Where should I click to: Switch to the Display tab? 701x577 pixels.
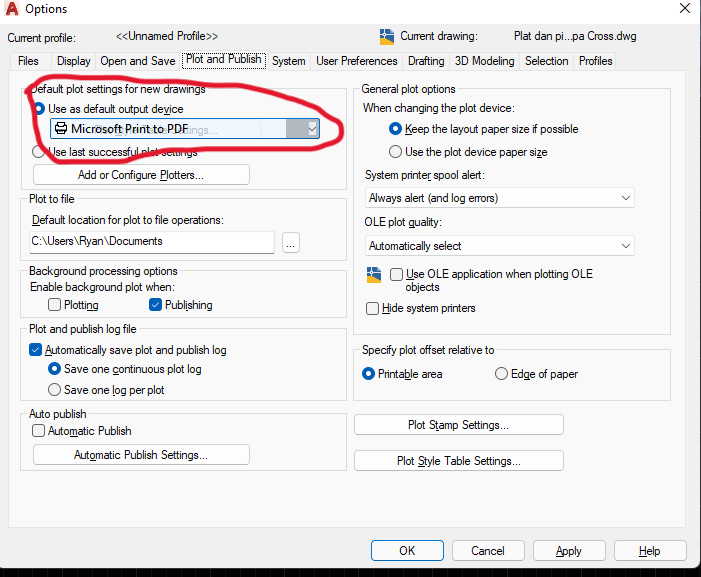[x=74, y=61]
